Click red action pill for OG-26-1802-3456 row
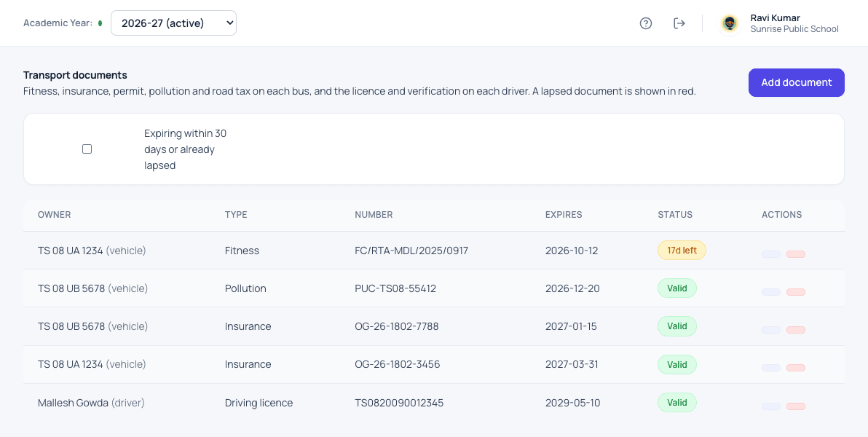Viewport: 868px width, 437px height. pos(796,368)
